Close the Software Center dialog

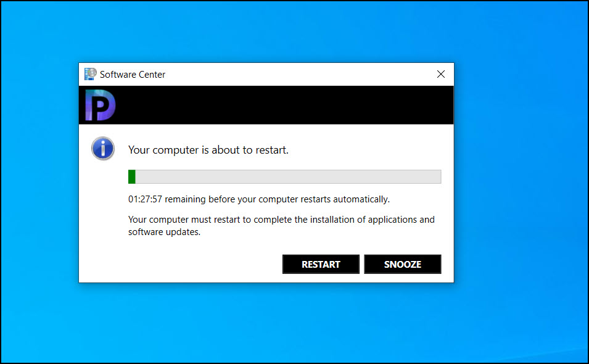(x=441, y=75)
